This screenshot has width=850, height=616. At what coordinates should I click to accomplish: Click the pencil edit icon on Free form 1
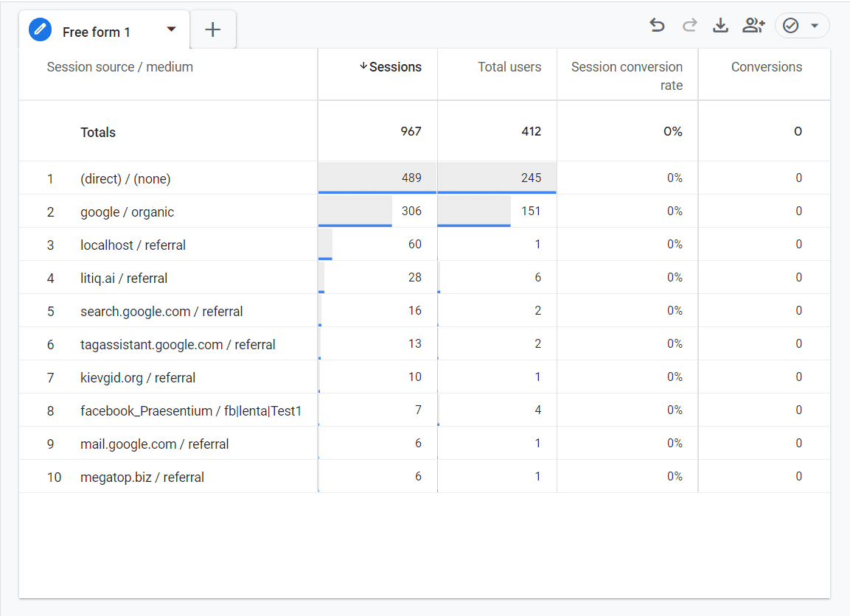40,30
